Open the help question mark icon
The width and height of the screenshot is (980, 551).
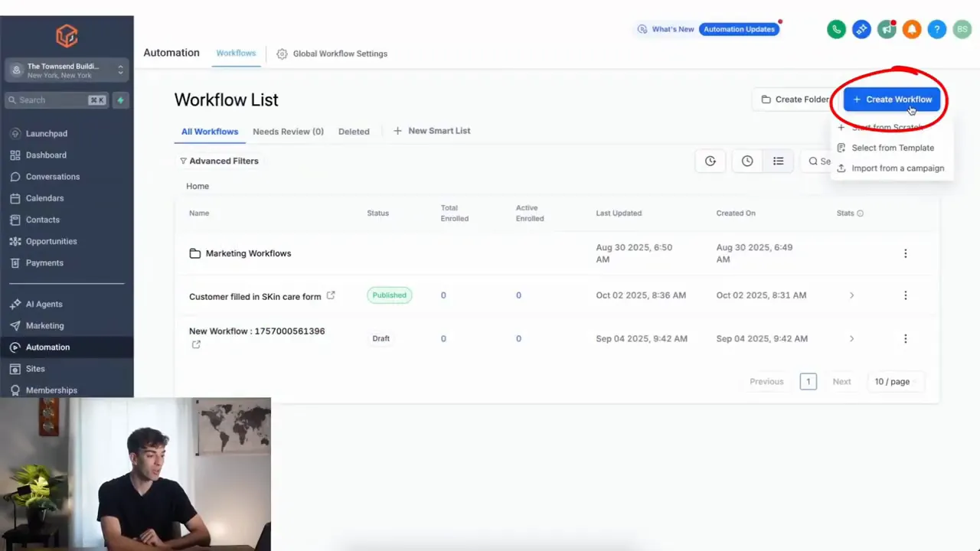coord(937,29)
